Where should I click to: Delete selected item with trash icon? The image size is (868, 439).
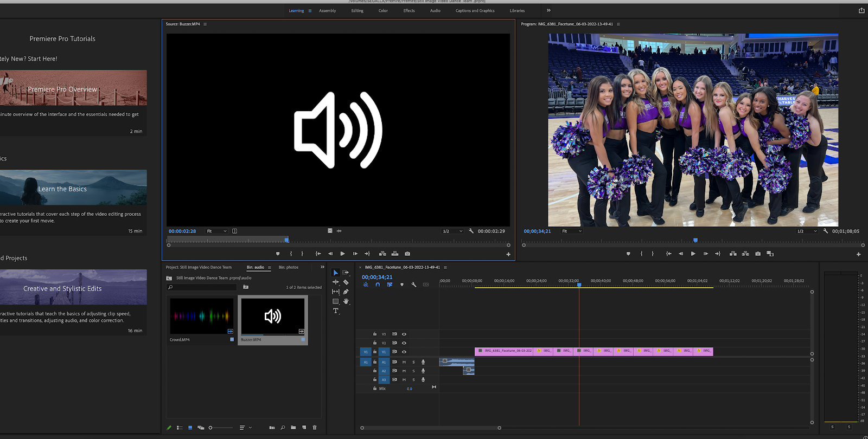pyautogui.click(x=315, y=428)
